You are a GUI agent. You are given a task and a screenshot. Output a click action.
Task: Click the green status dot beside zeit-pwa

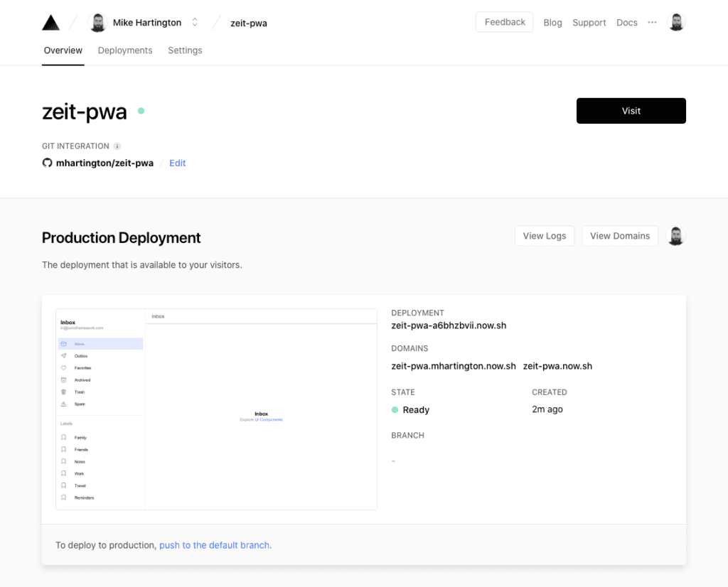point(141,111)
